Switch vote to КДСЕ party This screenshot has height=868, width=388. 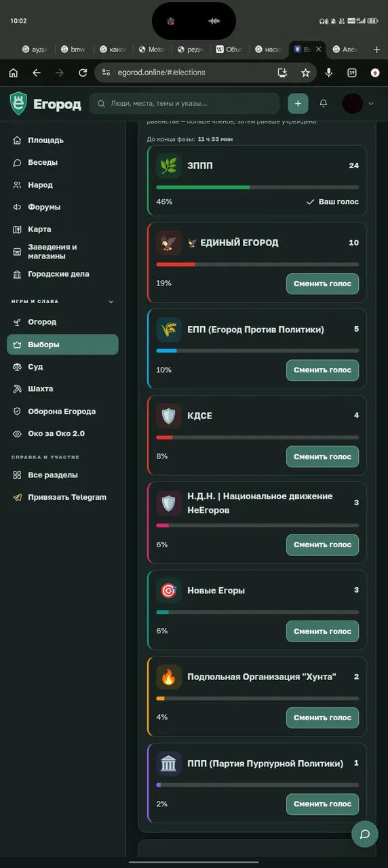point(322,456)
